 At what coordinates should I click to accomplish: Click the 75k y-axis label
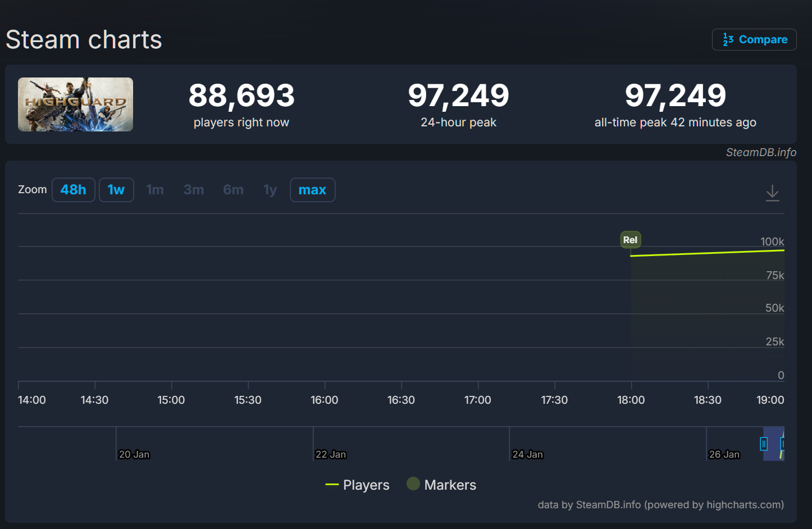point(775,275)
